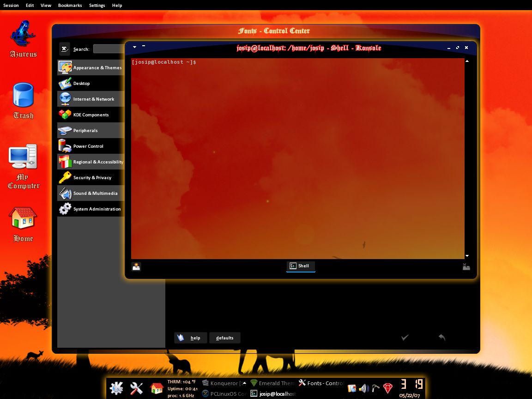Click the red gem tray icon

point(388,388)
